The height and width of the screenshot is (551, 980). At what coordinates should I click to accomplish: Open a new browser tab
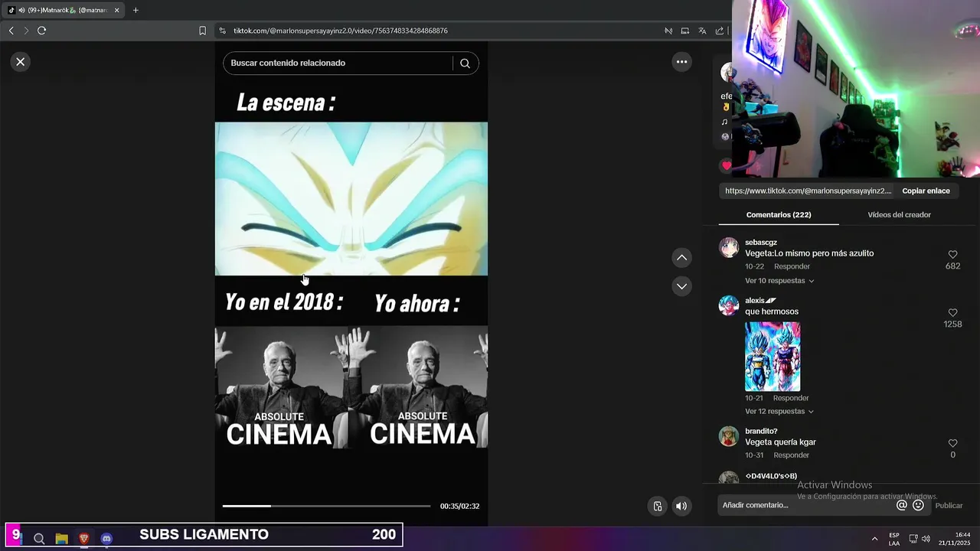point(136,10)
